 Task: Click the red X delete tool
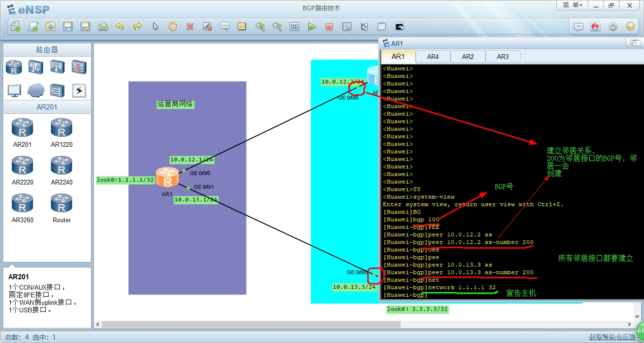pyautogui.click(x=190, y=26)
